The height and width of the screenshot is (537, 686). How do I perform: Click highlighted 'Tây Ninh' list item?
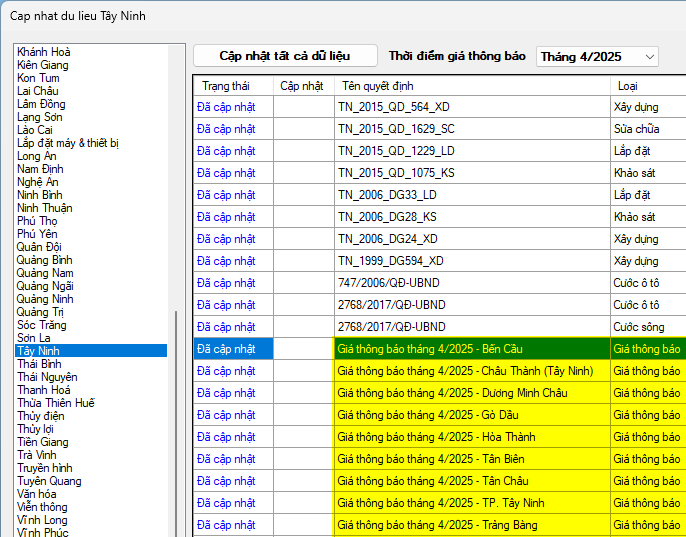click(91, 351)
